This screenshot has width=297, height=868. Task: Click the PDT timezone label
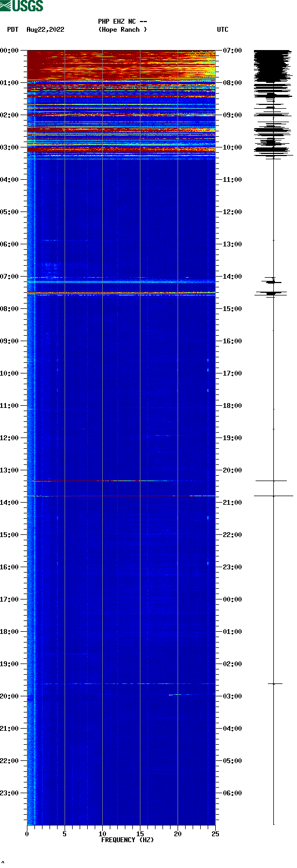[13, 30]
